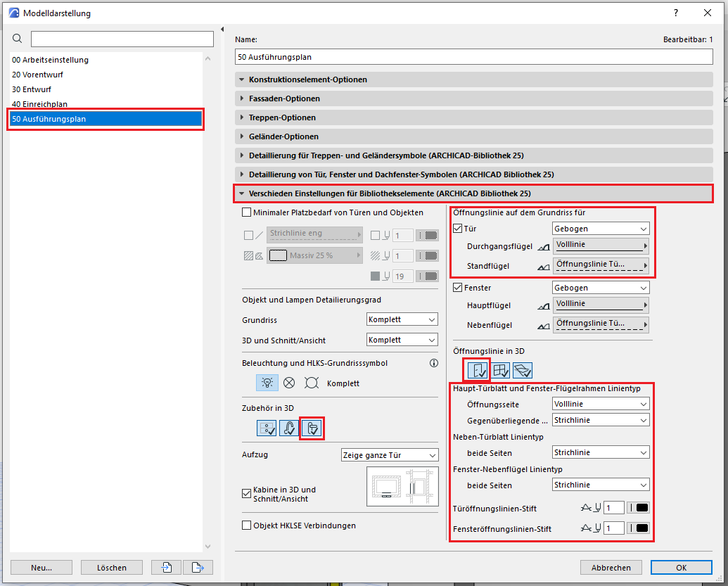Click the import settings file icon
Screen dimensions: 728x586
(167, 567)
